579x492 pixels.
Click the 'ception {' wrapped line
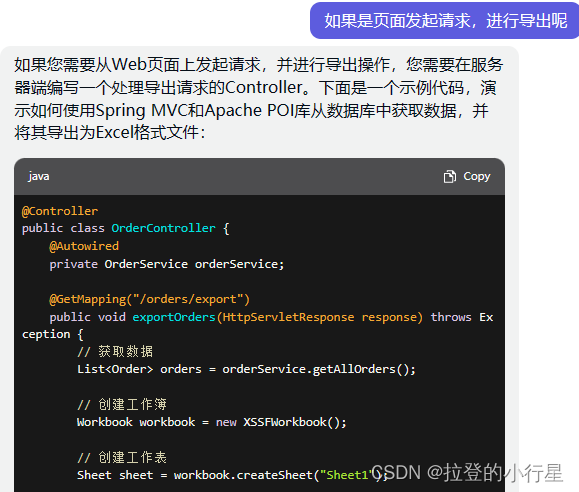[52, 334]
